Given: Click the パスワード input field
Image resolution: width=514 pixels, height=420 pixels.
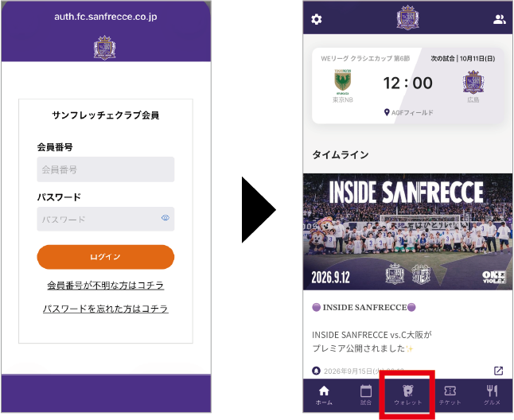Looking at the screenshot, I should pos(106,219).
